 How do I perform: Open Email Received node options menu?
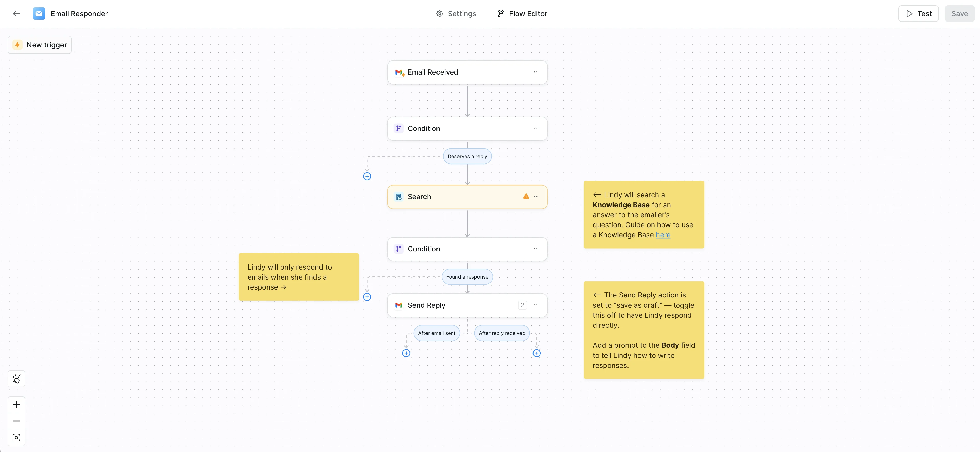536,72
